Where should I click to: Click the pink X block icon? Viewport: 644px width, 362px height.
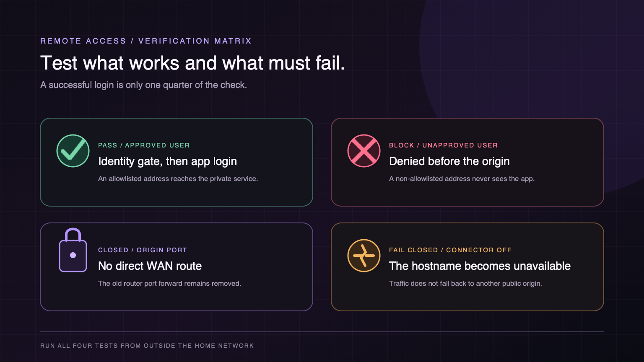(x=364, y=151)
